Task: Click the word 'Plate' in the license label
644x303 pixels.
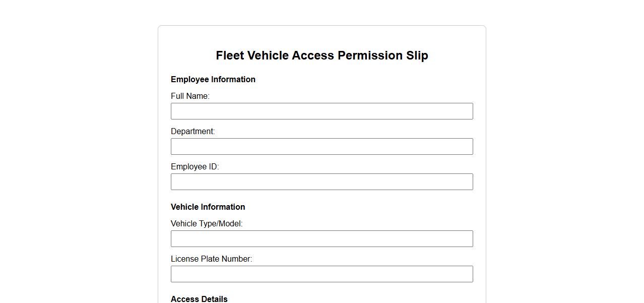Action: pos(210,259)
